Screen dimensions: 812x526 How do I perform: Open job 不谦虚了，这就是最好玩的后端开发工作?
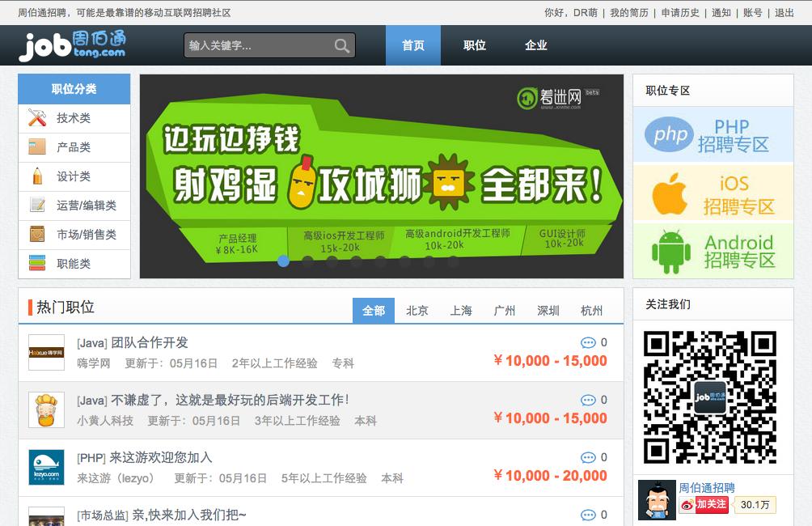[213, 400]
